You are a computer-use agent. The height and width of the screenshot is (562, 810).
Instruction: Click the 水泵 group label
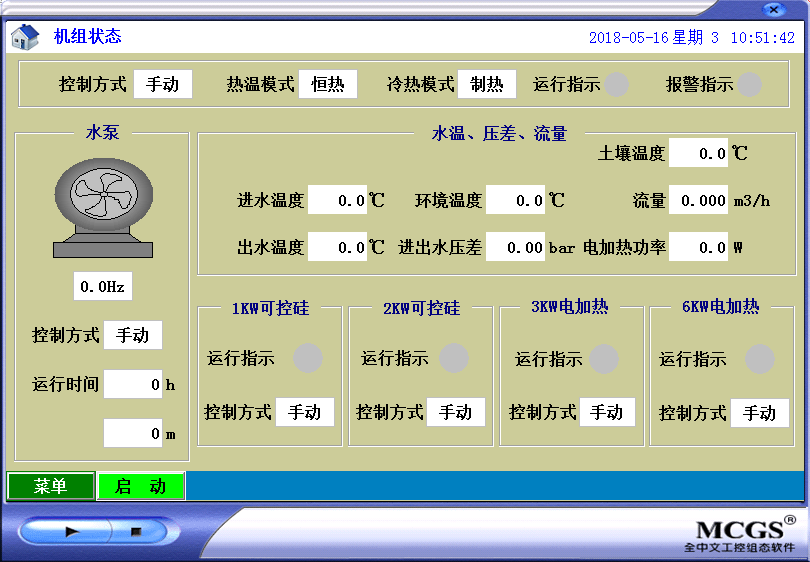click(103, 132)
